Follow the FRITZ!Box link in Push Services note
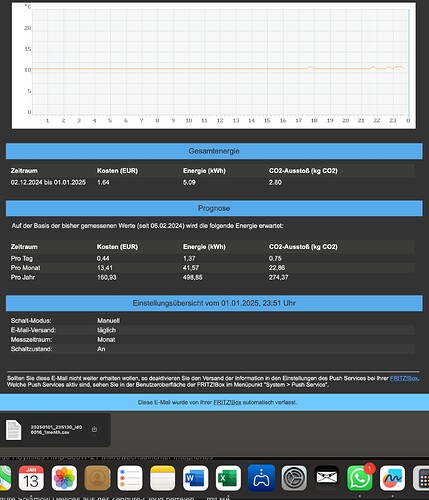Screen dimensions: 429x500 pyautogui.click(x=404, y=378)
